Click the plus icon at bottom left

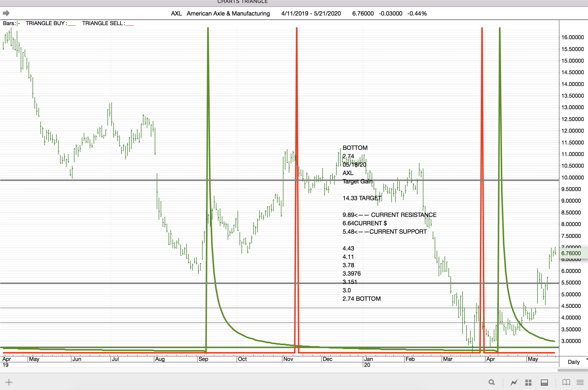click(x=9, y=382)
